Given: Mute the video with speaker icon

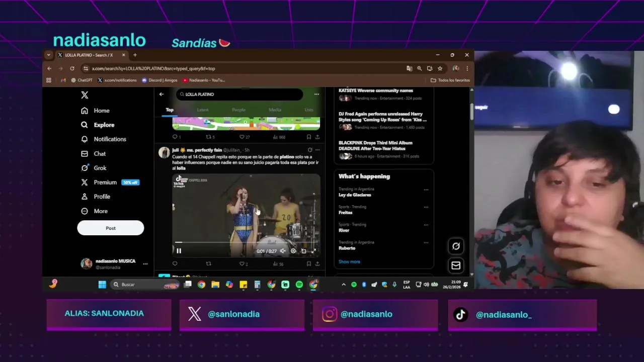Looking at the screenshot, I should click(x=283, y=251).
